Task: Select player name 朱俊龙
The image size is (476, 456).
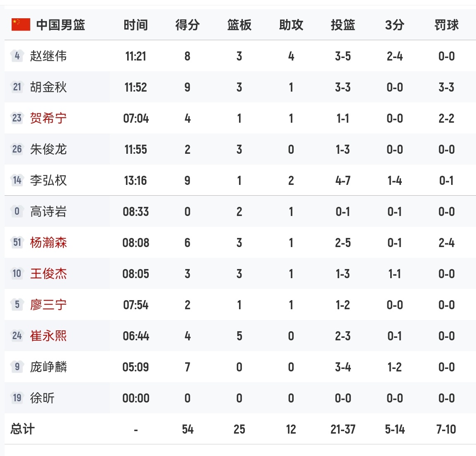Action: pyautogui.click(x=48, y=149)
